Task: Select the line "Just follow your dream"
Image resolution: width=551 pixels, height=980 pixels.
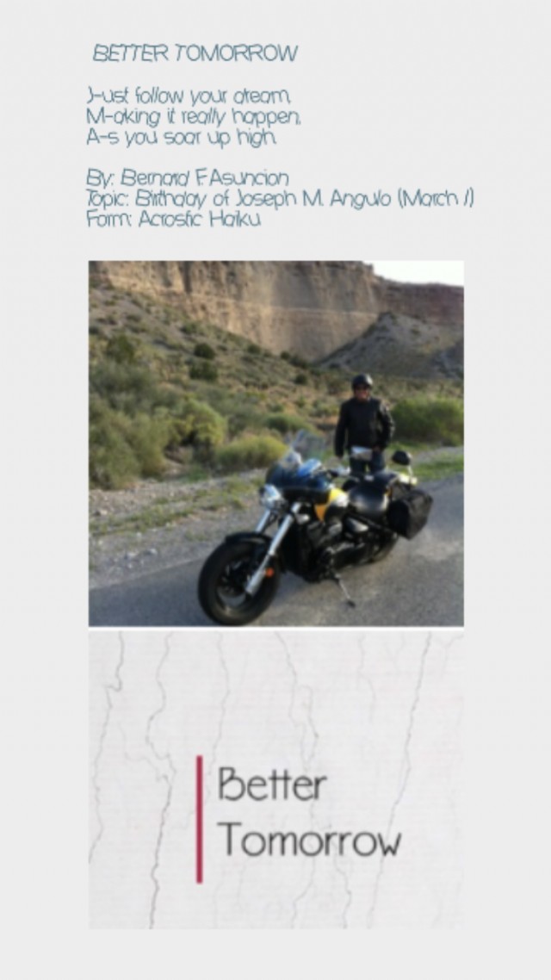Action: point(189,96)
